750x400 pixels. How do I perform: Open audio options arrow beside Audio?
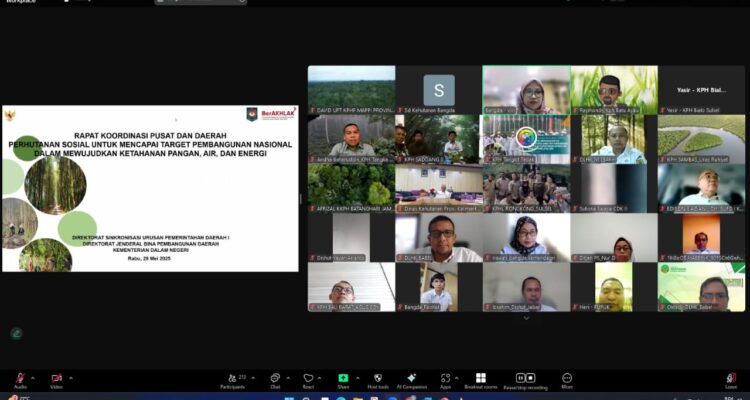tap(33, 378)
